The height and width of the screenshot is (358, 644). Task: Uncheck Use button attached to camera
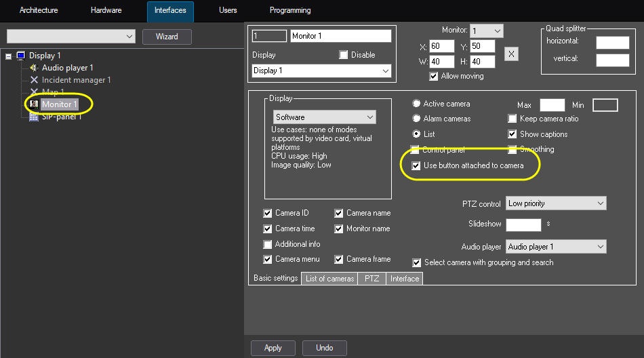point(416,165)
